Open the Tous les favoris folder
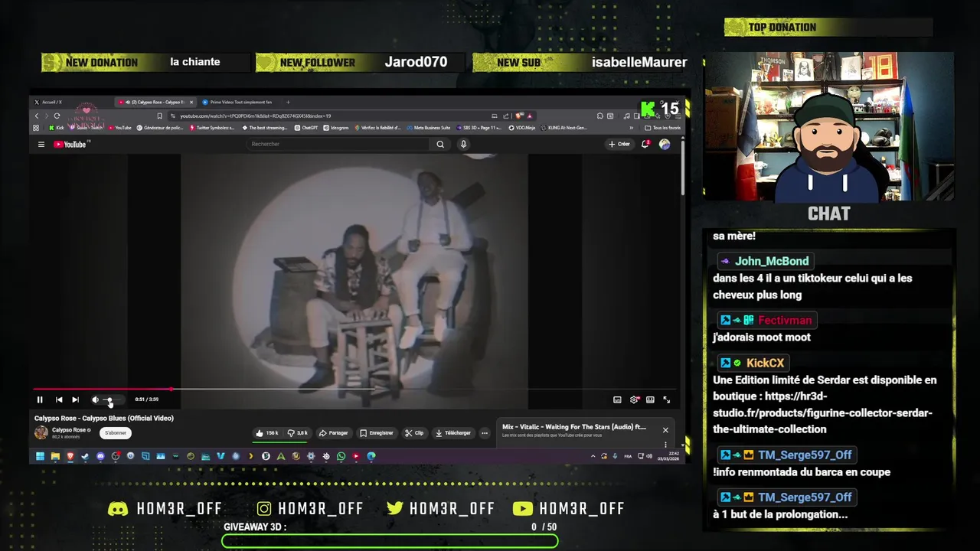This screenshot has width=980, height=551. (663, 128)
